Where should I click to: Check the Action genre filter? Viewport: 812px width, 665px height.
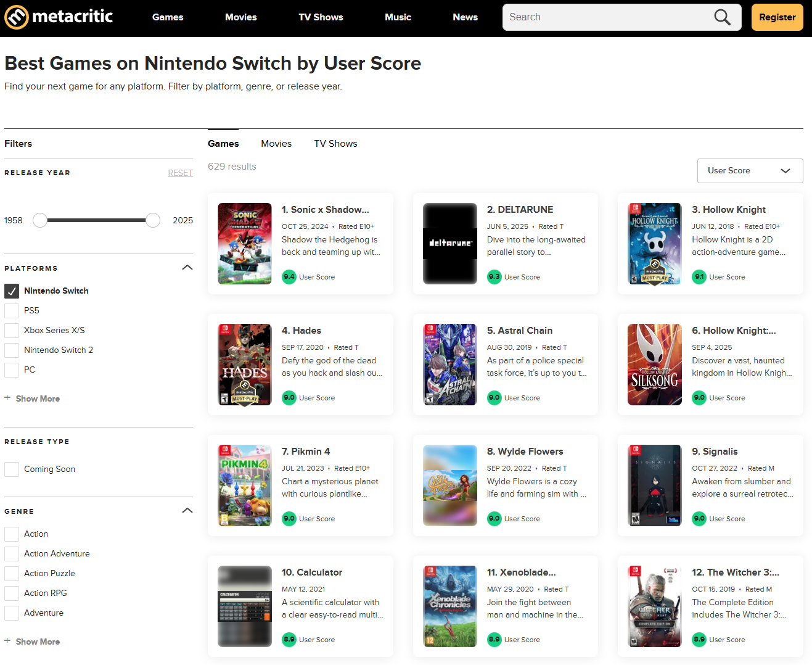tap(12, 534)
